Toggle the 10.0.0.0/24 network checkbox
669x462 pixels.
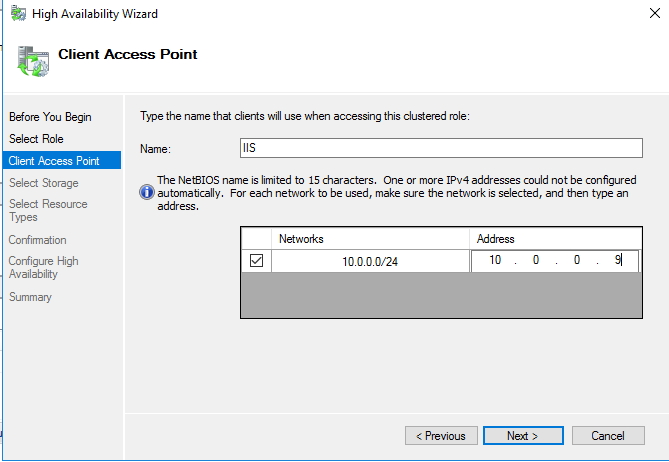pos(256,261)
